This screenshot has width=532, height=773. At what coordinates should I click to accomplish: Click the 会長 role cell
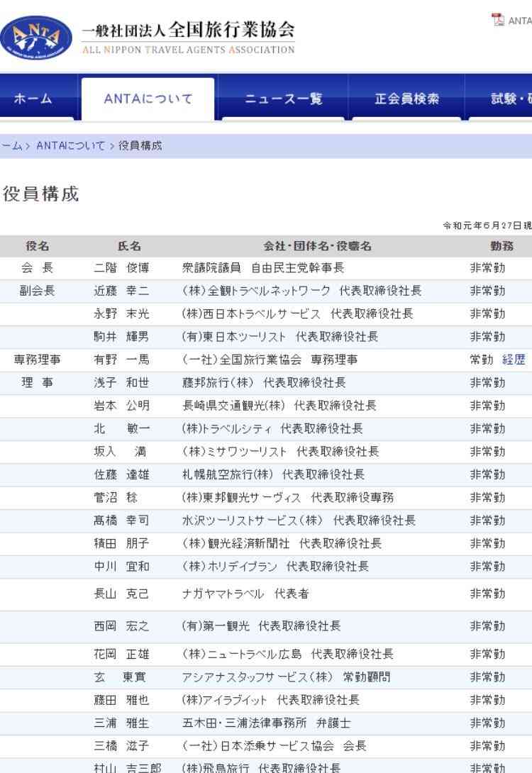coord(37,267)
